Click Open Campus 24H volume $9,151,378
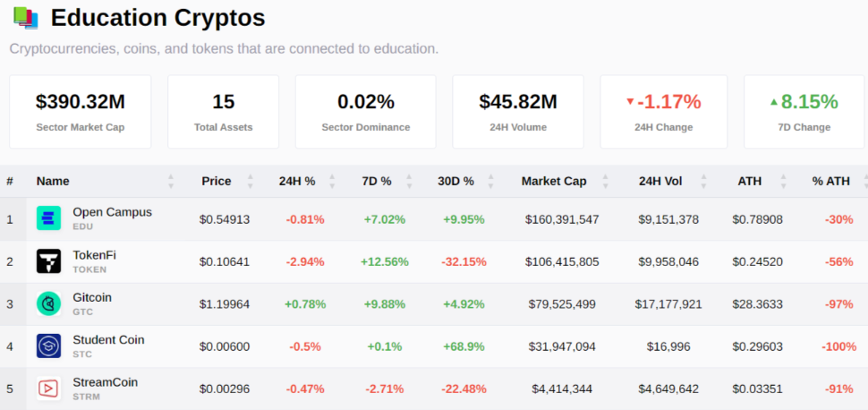 coord(668,219)
